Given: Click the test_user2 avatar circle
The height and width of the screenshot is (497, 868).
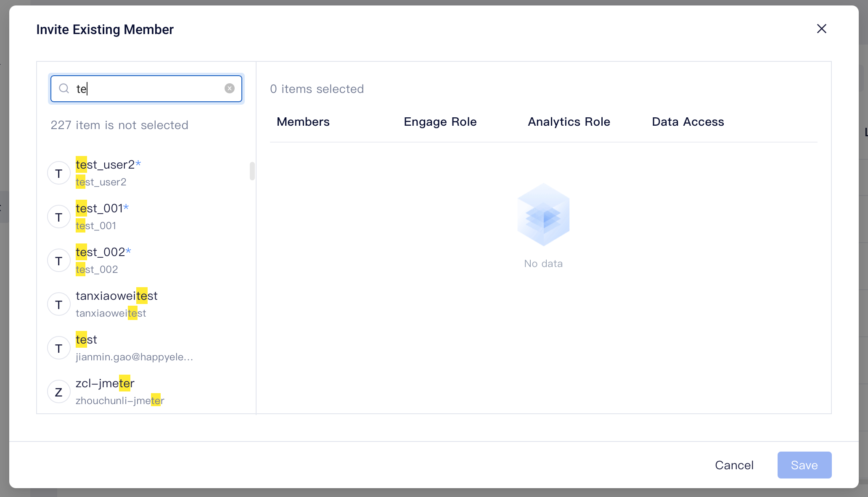Looking at the screenshot, I should [59, 173].
